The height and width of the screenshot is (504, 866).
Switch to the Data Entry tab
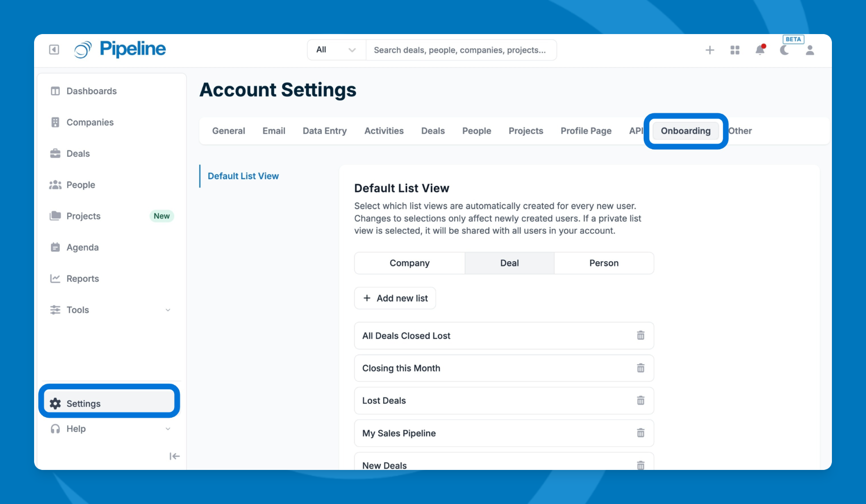(x=324, y=131)
